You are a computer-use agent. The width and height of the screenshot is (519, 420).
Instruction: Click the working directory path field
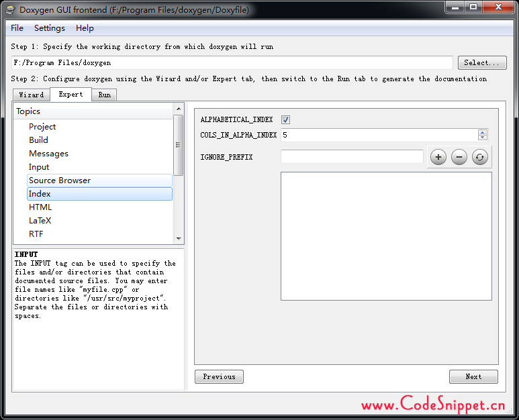click(232, 63)
